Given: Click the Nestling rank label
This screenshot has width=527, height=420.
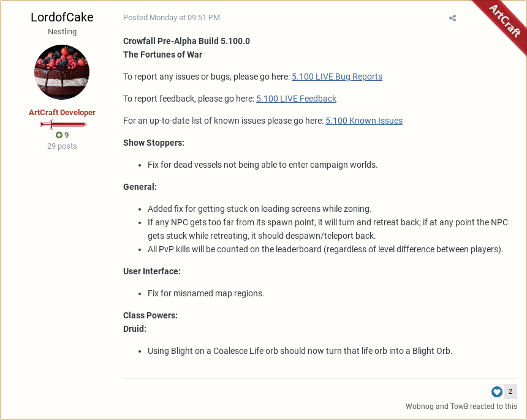Looking at the screenshot, I should pyautogui.click(x=62, y=32).
